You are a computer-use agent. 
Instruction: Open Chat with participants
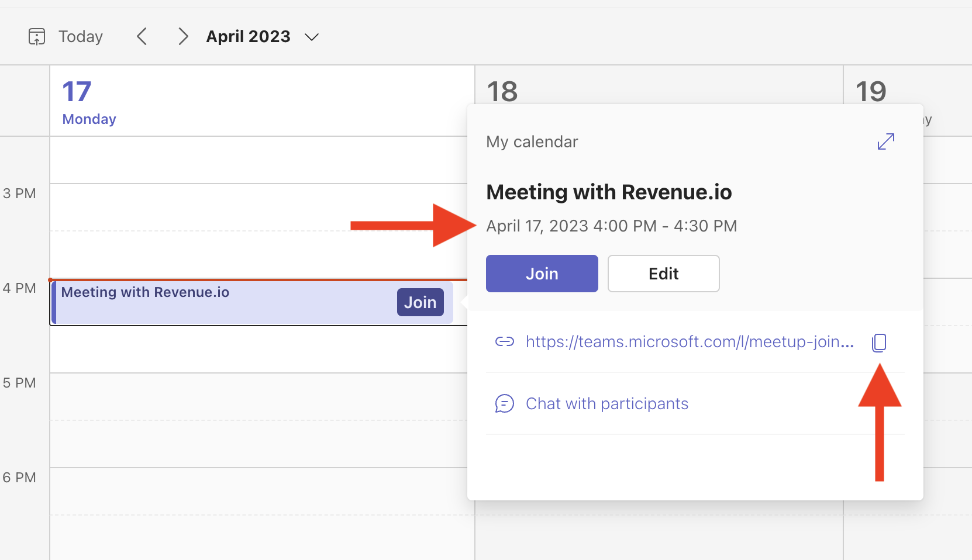point(606,404)
